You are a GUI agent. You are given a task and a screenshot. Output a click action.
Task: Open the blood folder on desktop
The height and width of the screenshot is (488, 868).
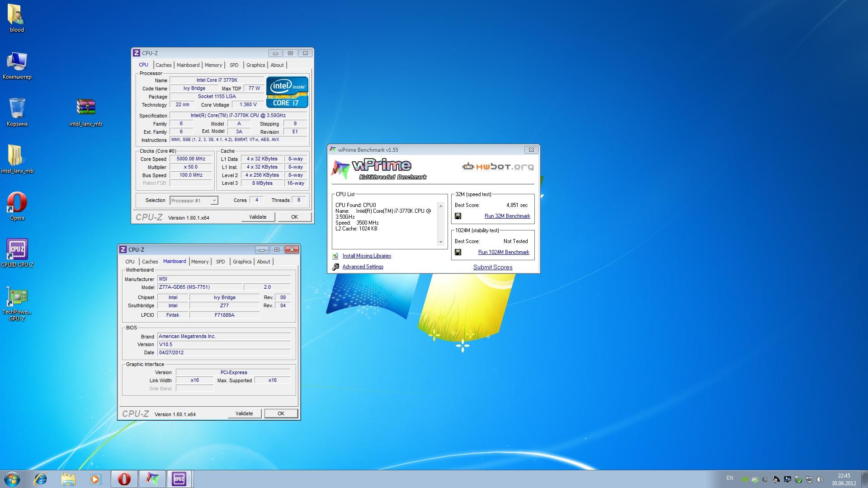coord(17,18)
